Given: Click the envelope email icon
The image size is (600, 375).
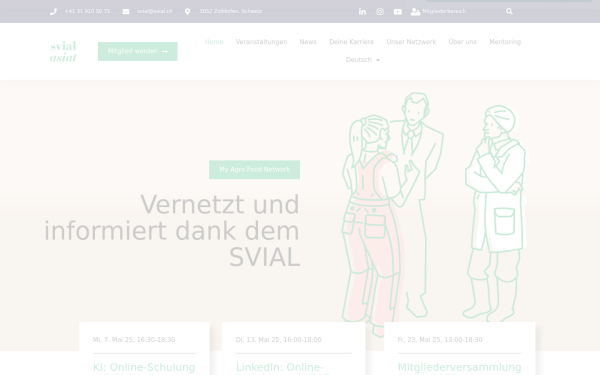Looking at the screenshot, I should point(126,11).
